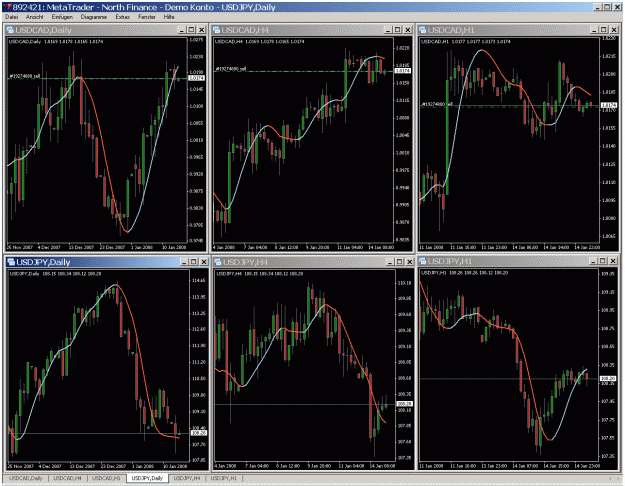Close the USDCAD,H4 chart window
This screenshot has height=486, width=625.
tap(408, 30)
